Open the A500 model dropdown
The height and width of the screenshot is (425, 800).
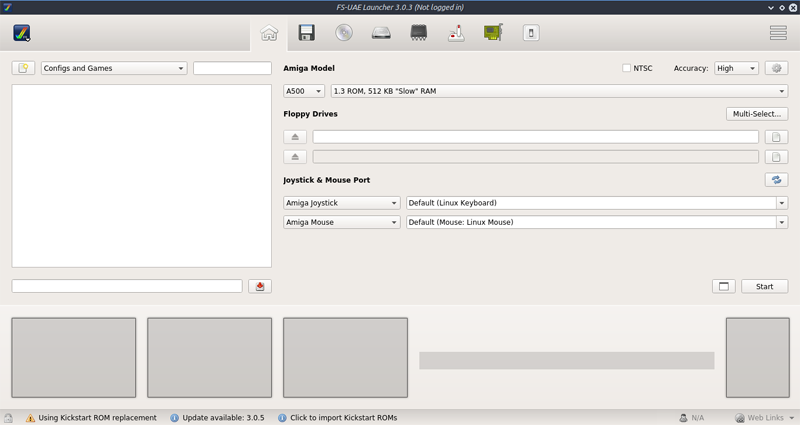pyautogui.click(x=304, y=91)
